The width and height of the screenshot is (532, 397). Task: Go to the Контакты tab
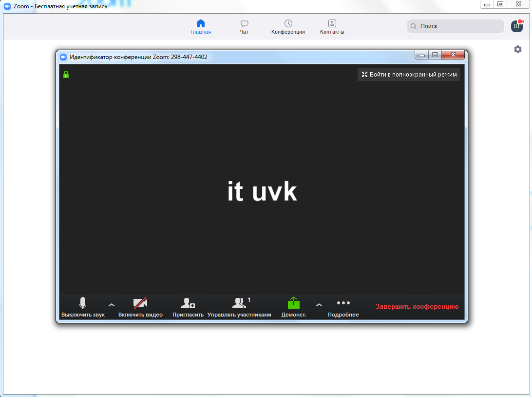pyautogui.click(x=332, y=27)
